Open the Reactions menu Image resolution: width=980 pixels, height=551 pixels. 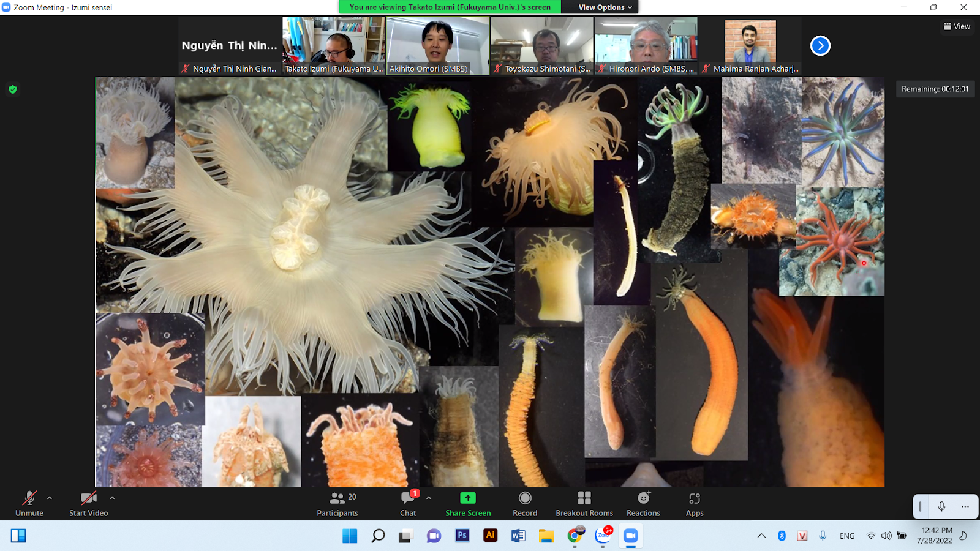click(x=643, y=503)
